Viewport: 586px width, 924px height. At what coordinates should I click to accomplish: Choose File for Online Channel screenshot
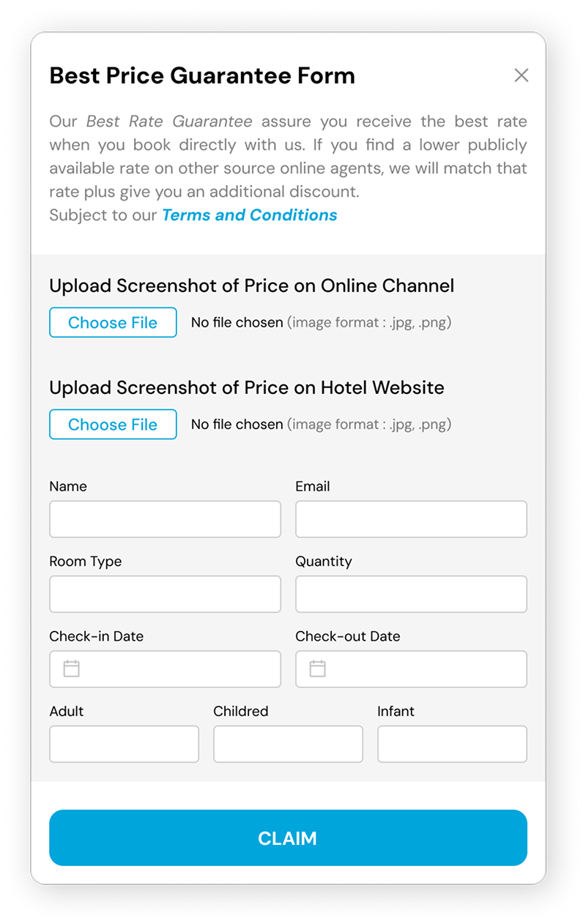pyautogui.click(x=113, y=322)
